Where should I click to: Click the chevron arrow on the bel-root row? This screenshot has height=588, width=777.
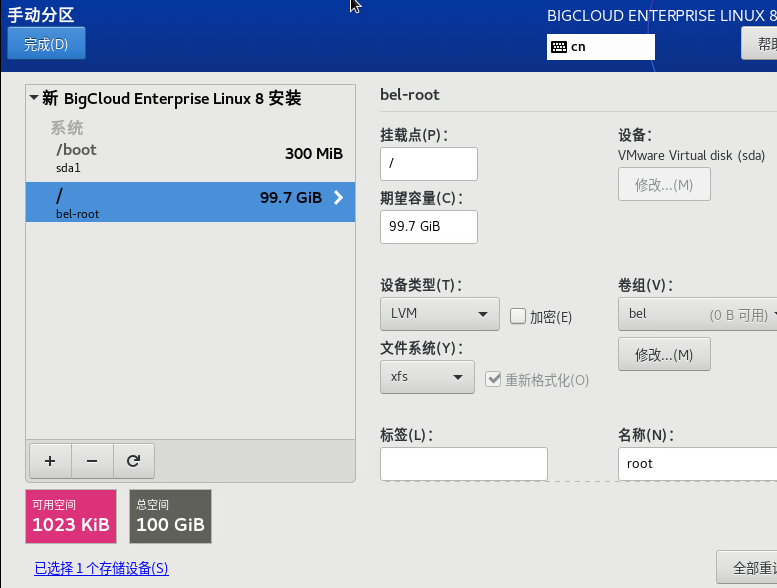click(x=338, y=198)
